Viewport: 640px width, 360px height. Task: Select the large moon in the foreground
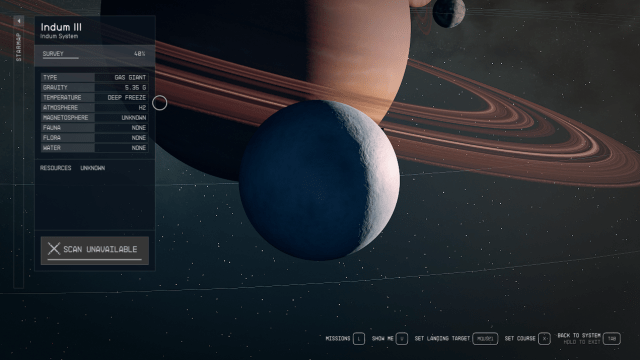(x=320, y=180)
